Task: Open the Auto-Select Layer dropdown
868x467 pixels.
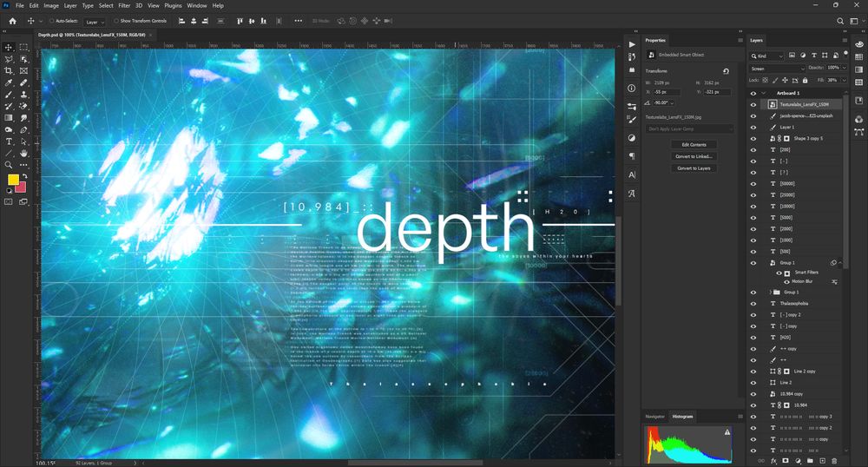Action: point(95,22)
